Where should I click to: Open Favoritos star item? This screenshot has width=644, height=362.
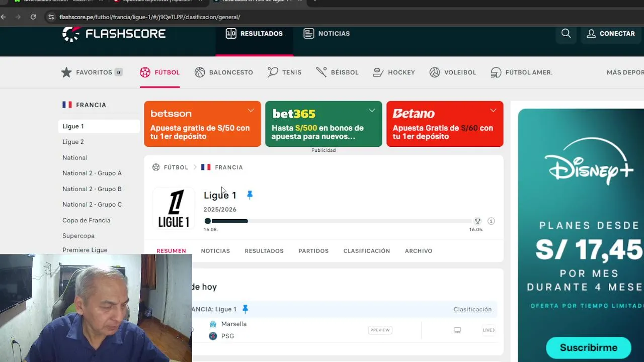(x=92, y=72)
